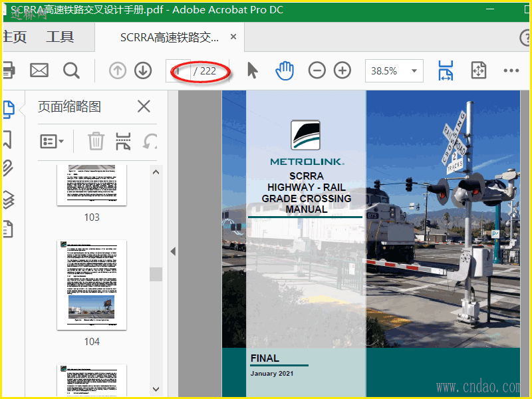
Task: Fit one full page icon
Action: tap(479, 70)
